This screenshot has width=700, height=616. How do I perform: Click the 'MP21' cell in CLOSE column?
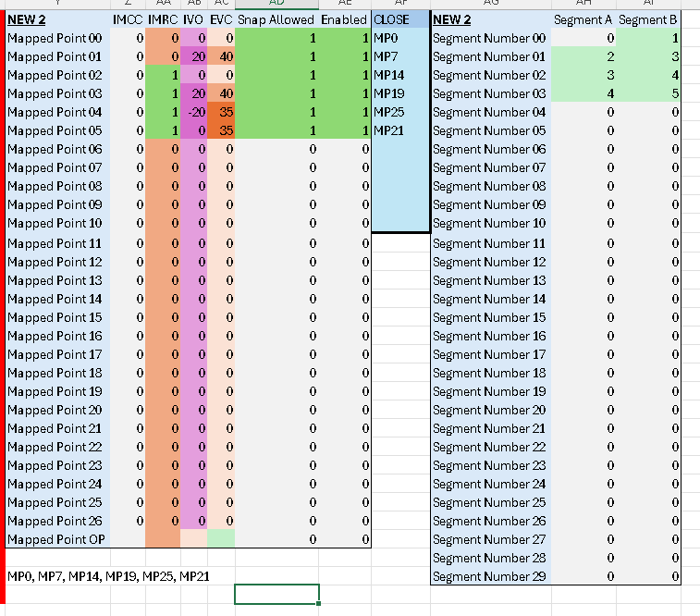click(401, 130)
